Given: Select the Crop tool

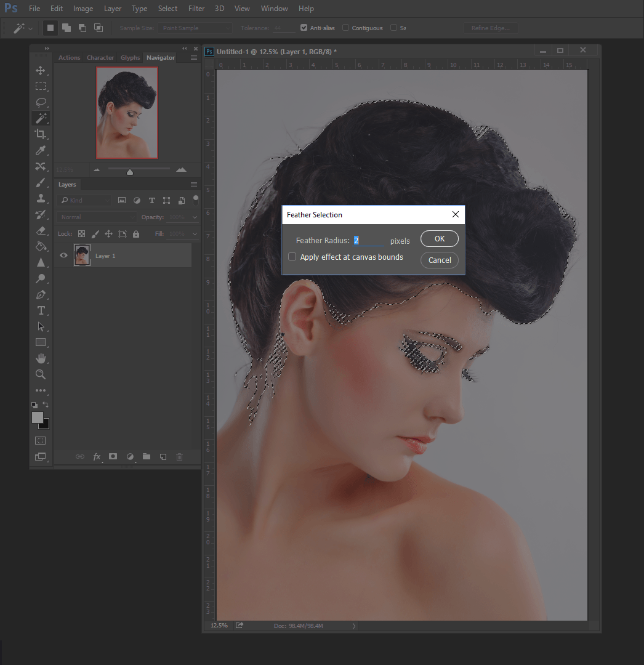Looking at the screenshot, I should (41, 134).
